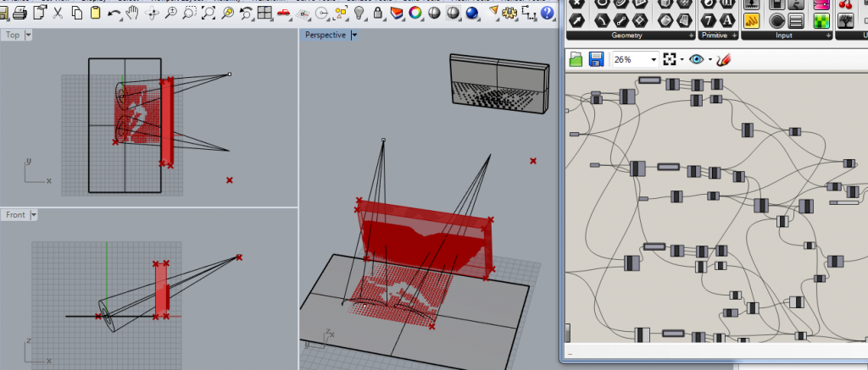Open the Front viewport dropdown arrow
The width and height of the screenshot is (868, 370).
pyautogui.click(x=34, y=214)
